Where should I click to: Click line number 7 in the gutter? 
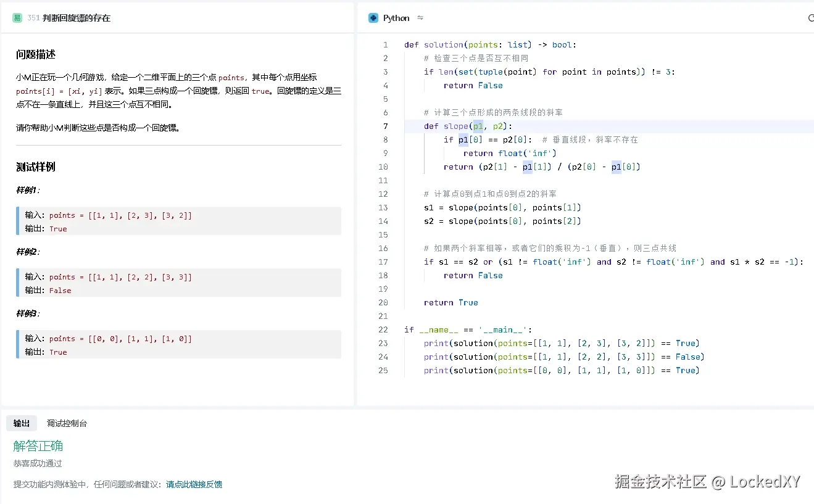tap(385, 126)
